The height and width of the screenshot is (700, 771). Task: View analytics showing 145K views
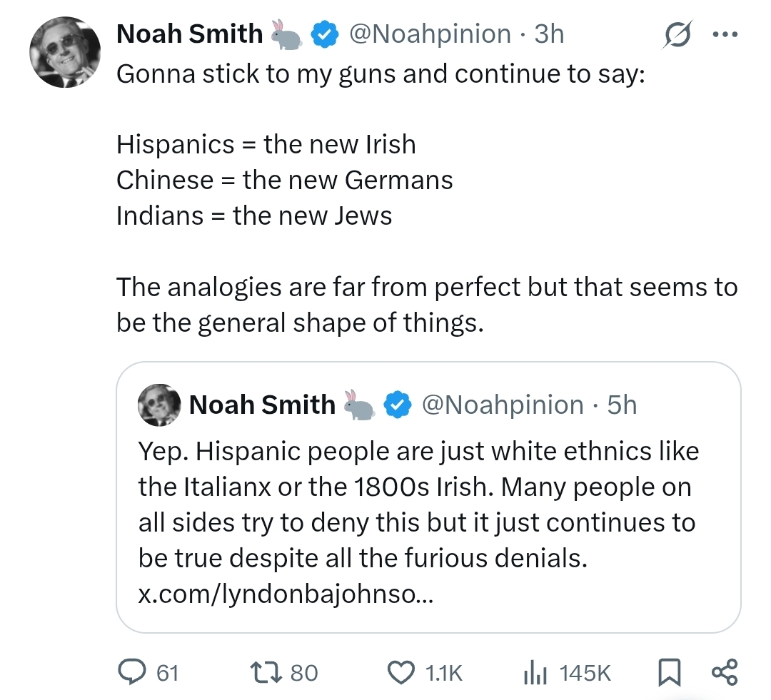[535, 672]
